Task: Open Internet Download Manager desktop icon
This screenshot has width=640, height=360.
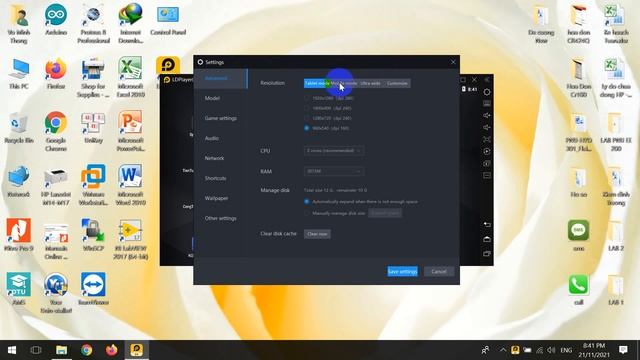Action: [130, 23]
